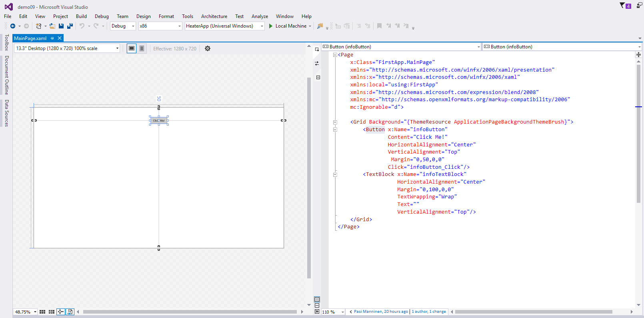Click the Swap Panes icon
Image resolution: width=644 pixels, height=318 pixels.
[x=317, y=64]
